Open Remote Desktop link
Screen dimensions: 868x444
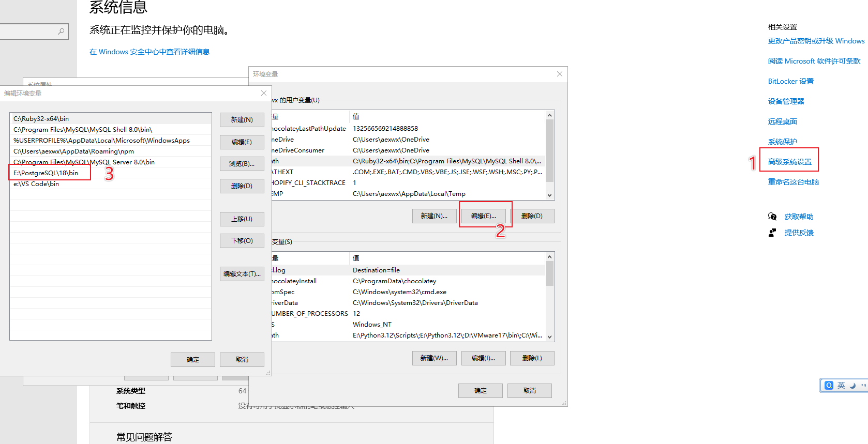coord(783,121)
